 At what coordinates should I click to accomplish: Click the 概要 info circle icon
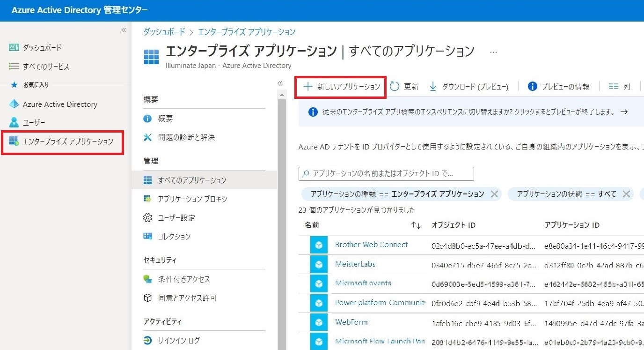coord(147,119)
